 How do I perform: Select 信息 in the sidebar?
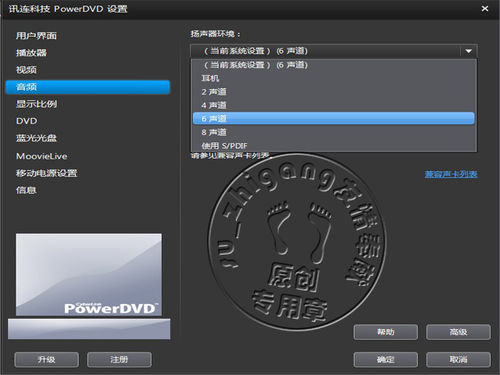coord(26,190)
